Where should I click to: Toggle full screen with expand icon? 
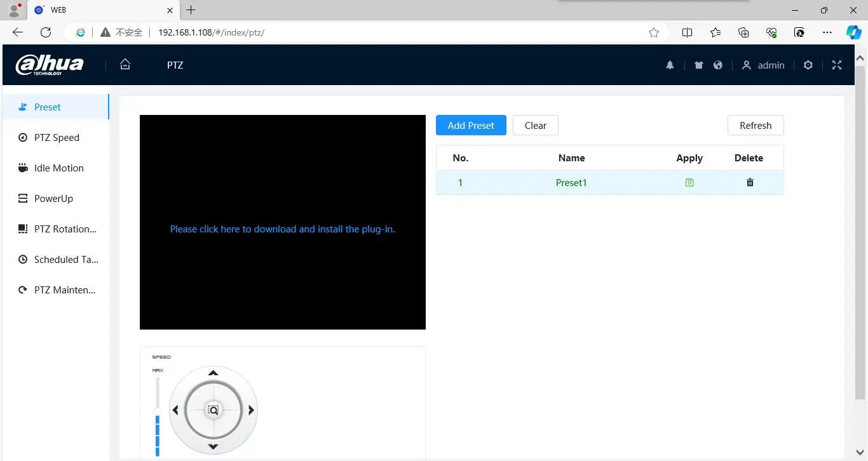(x=837, y=65)
